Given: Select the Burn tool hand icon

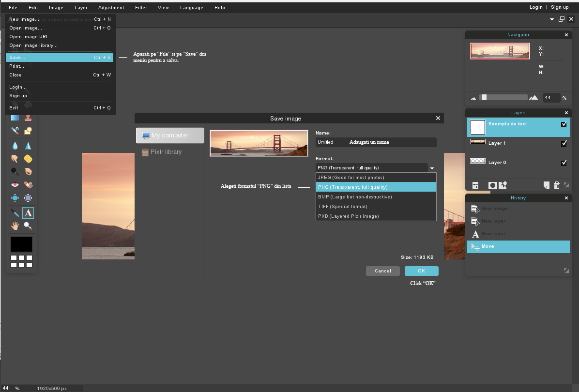Looking at the screenshot, I should [x=28, y=172].
